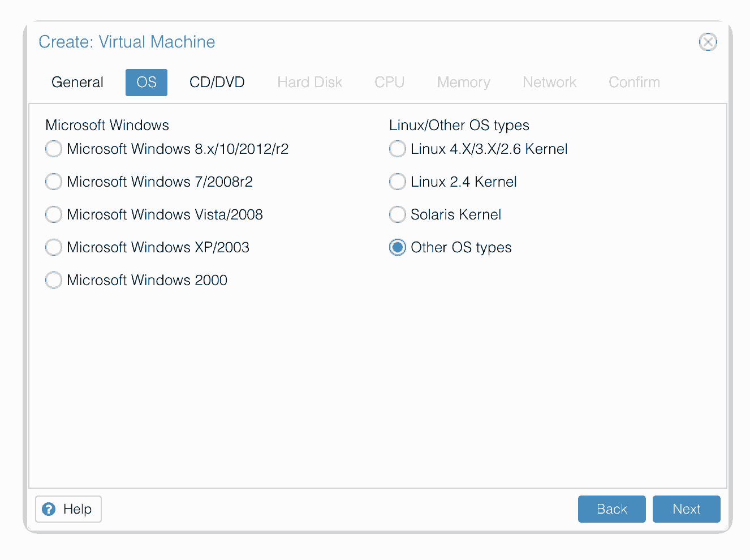Select Other OS types radio button
Image resolution: width=750 pixels, height=560 pixels.
point(398,247)
